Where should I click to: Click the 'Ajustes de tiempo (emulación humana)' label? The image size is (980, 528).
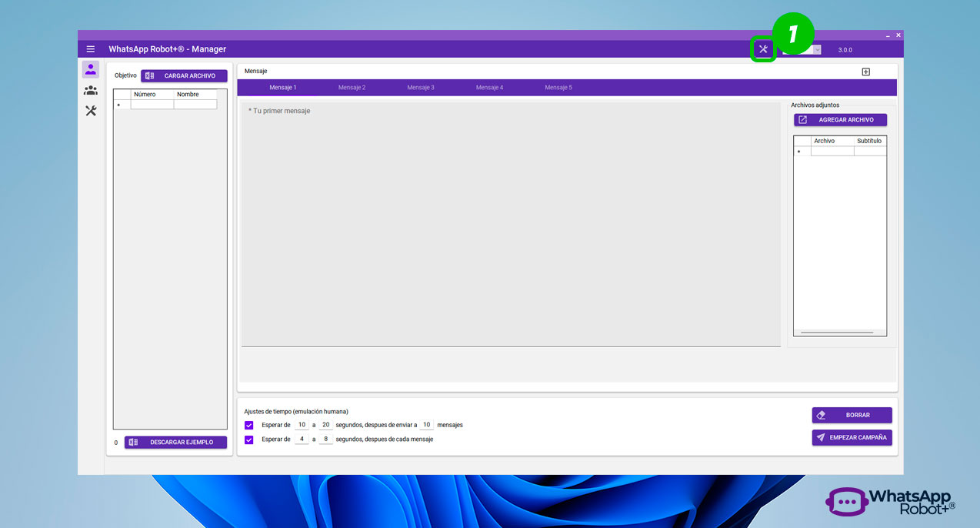tap(296, 411)
